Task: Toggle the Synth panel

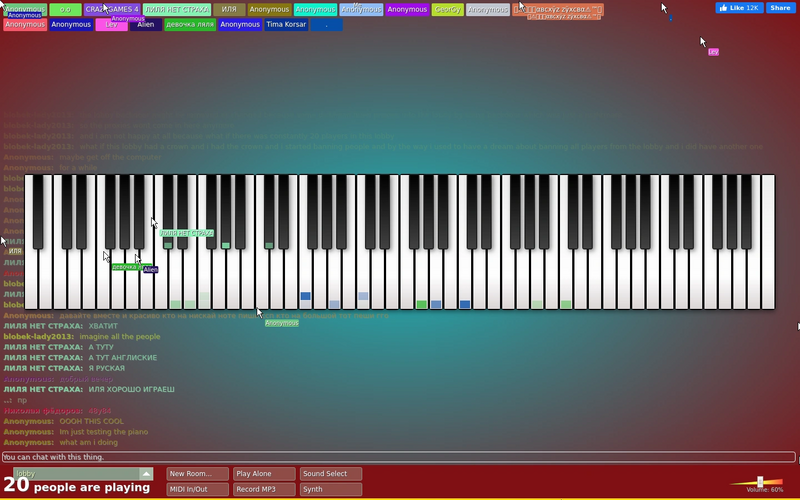Action: pyautogui.click(x=331, y=489)
